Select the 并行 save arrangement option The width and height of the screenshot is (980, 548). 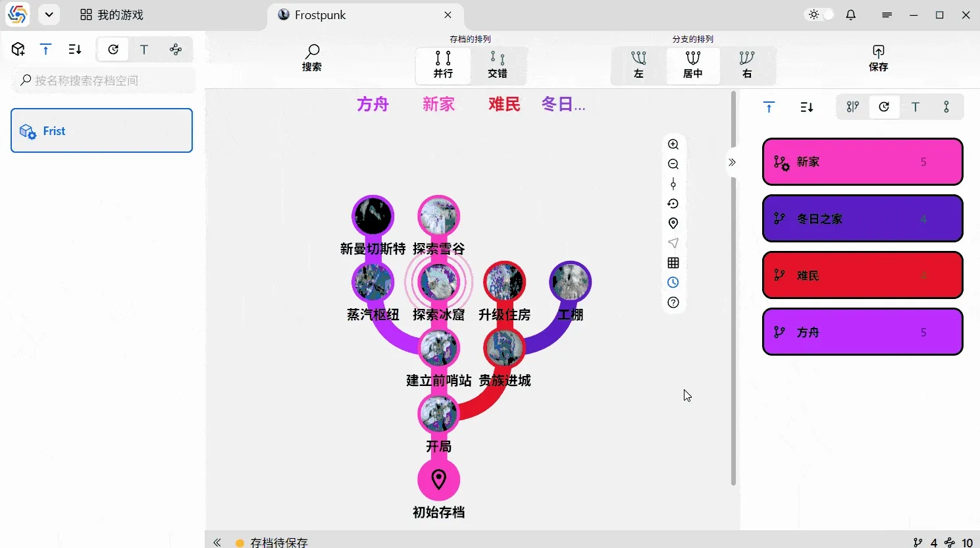pos(443,65)
